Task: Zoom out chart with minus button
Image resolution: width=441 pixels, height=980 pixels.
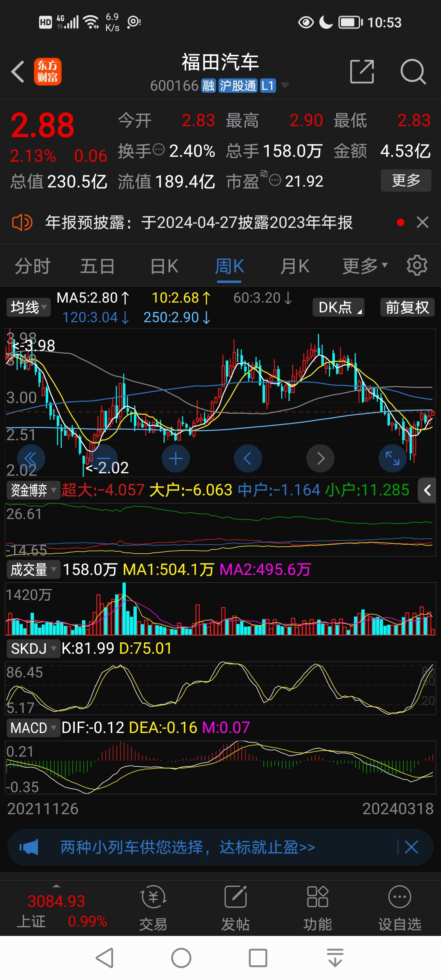Action: 103,459
